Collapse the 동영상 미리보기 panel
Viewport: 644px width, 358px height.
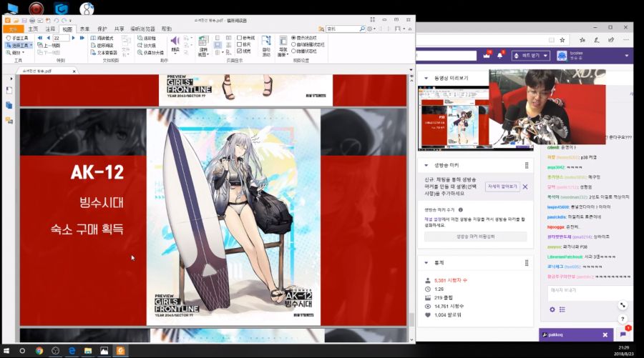coord(426,78)
